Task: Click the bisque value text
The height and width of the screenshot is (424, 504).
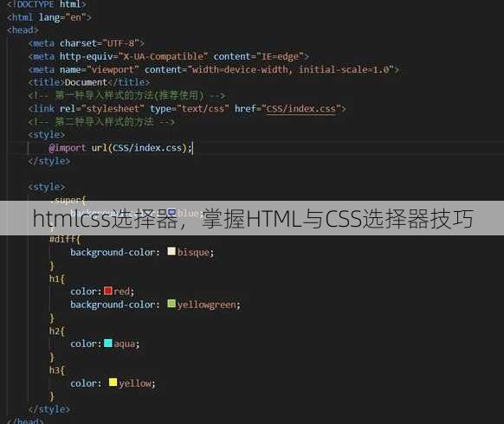Action: pos(193,252)
